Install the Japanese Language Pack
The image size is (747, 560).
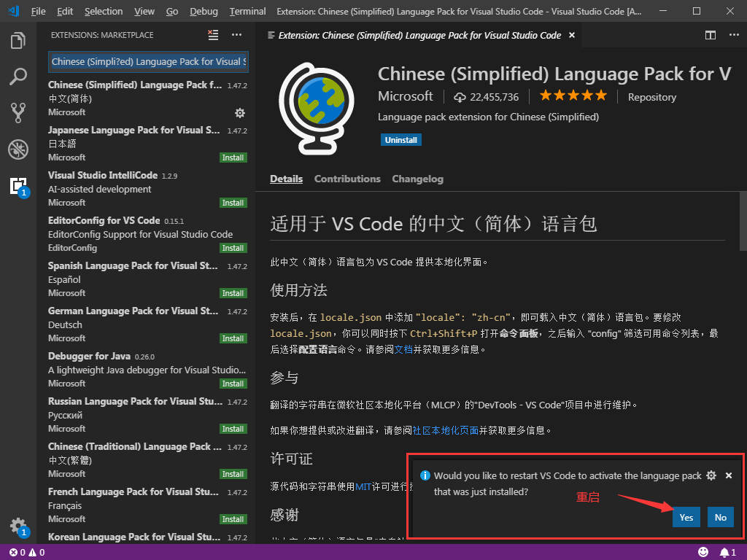click(233, 157)
